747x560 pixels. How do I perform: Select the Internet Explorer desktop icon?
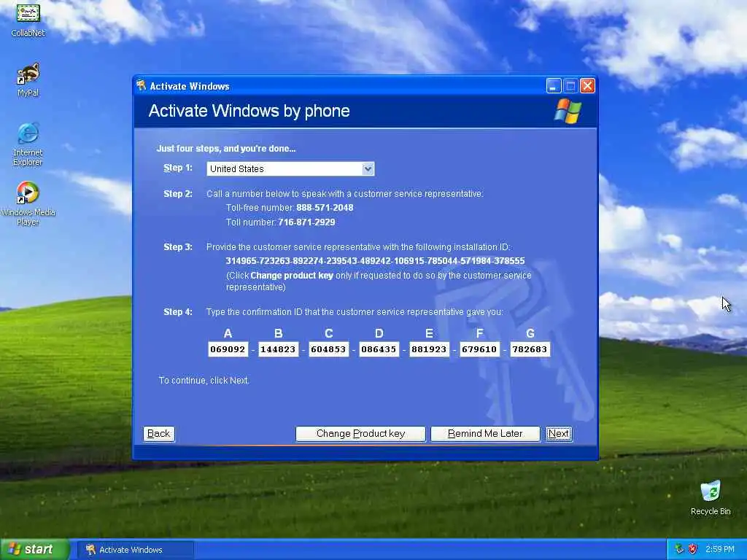click(x=28, y=144)
